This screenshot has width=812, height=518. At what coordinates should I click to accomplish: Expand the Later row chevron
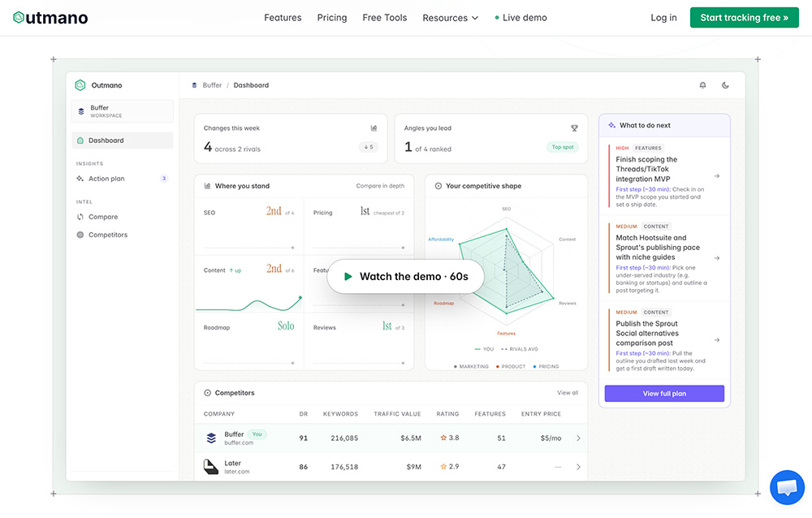click(578, 467)
